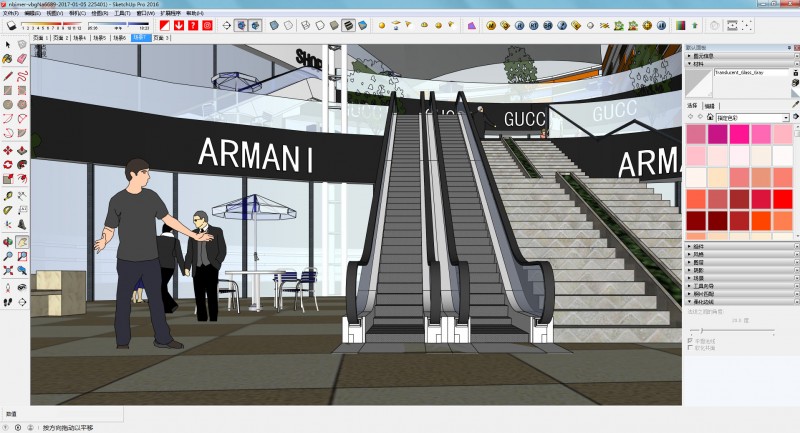Pick the Scale tool
Image resolution: width=800 pixels, height=433 pixels.
8,179
